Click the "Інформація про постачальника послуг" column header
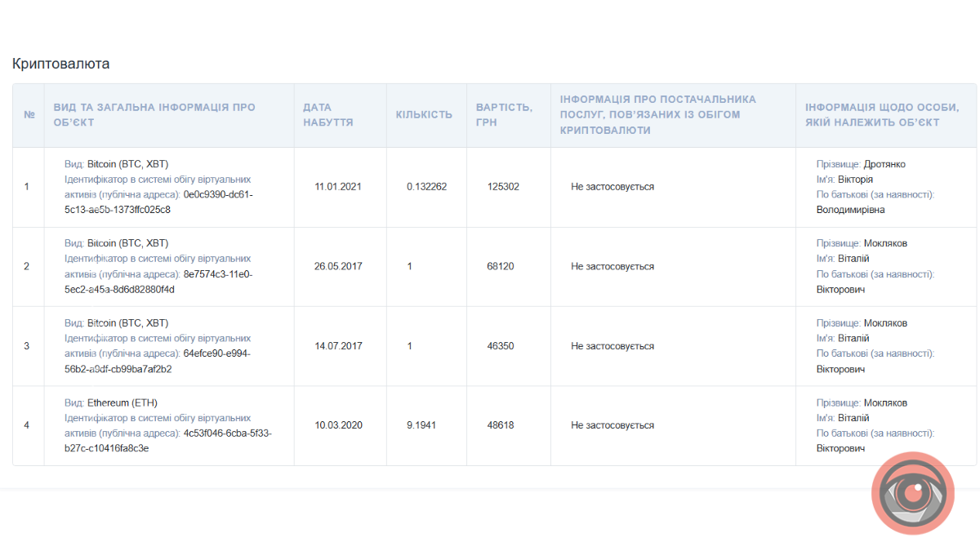The image size is (980, 551). click(x=658, y=115)
